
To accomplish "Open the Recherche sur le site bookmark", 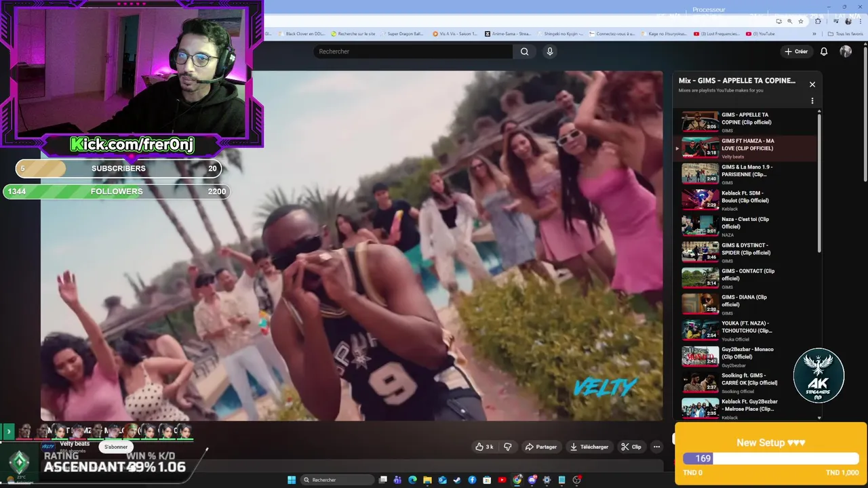I will click(353, 34).
